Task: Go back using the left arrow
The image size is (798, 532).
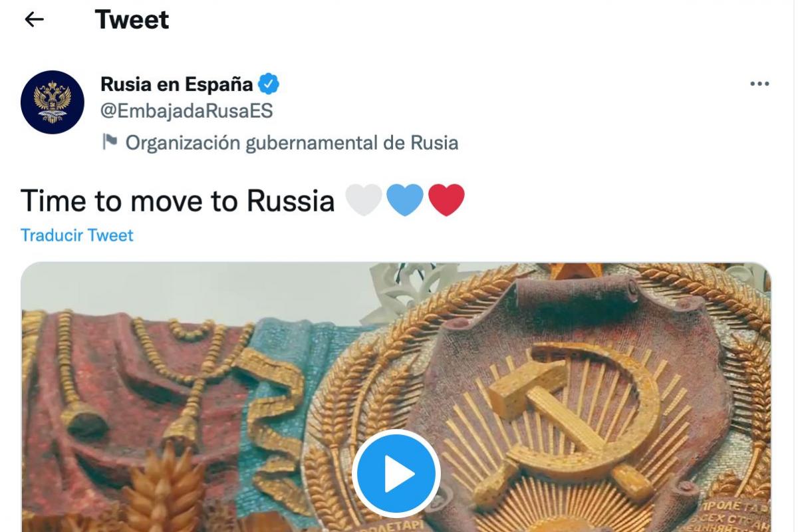Action: coord(34,20)
